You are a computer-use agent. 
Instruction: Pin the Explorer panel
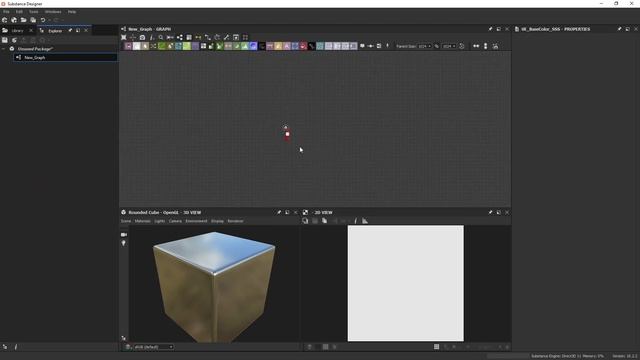[70, 31]
